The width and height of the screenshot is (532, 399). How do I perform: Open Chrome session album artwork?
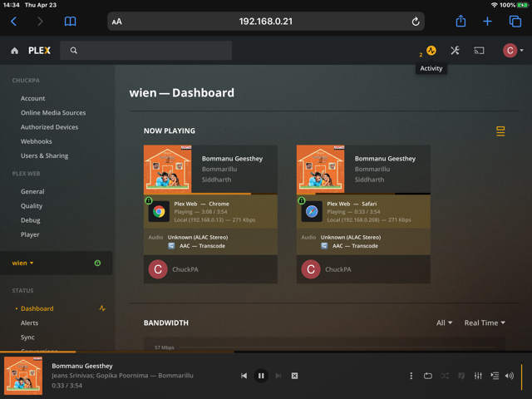(168, 169)
